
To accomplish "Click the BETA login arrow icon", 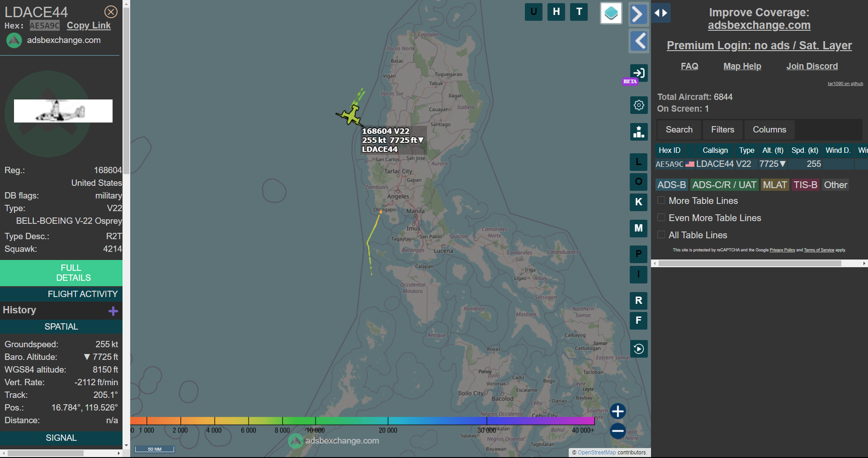I will 639,73.
